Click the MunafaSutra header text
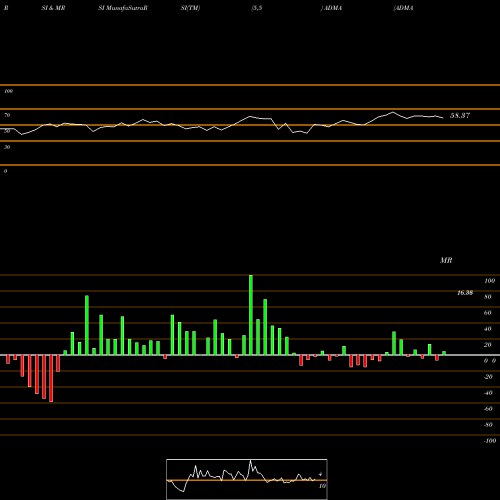The width and height of the screenshot is (500, 500). 123,8
